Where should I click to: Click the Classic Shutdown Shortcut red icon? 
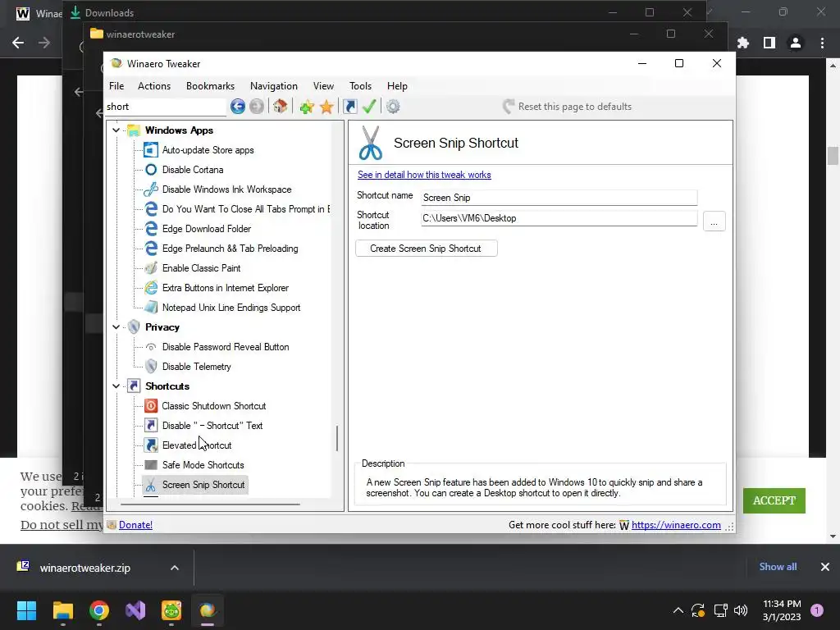[151, 406]
